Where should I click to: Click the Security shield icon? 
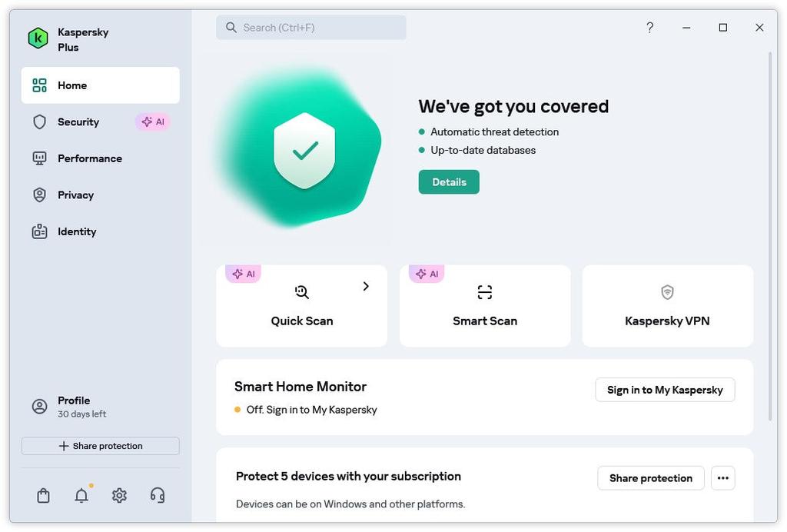[39, 122]
